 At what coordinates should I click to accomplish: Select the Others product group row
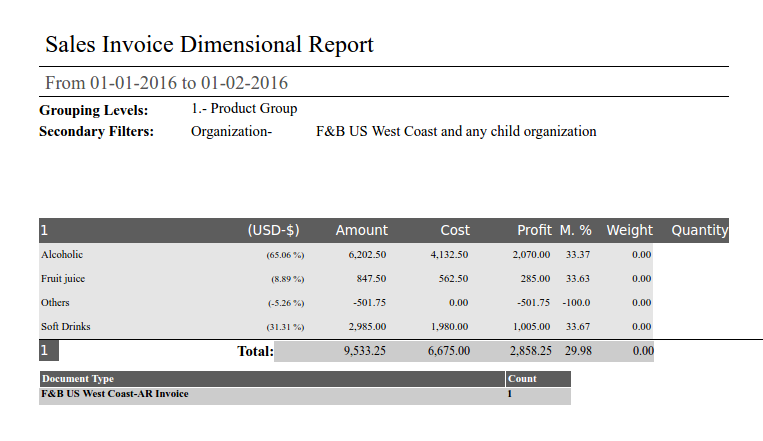tap(56, 302)
